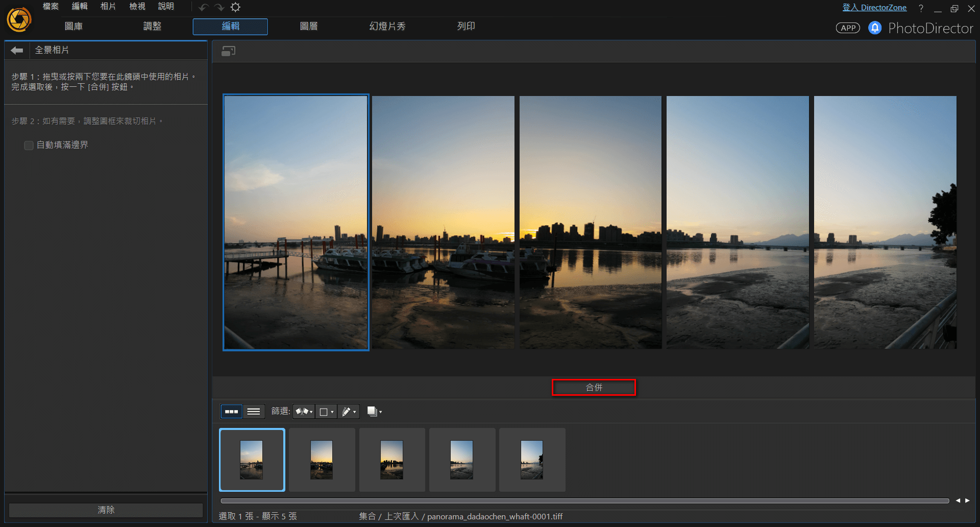The height and width of the screenshot is (527, 980).
Task: Select fourth filmstrip thumbnail
Action: [462, 460]
